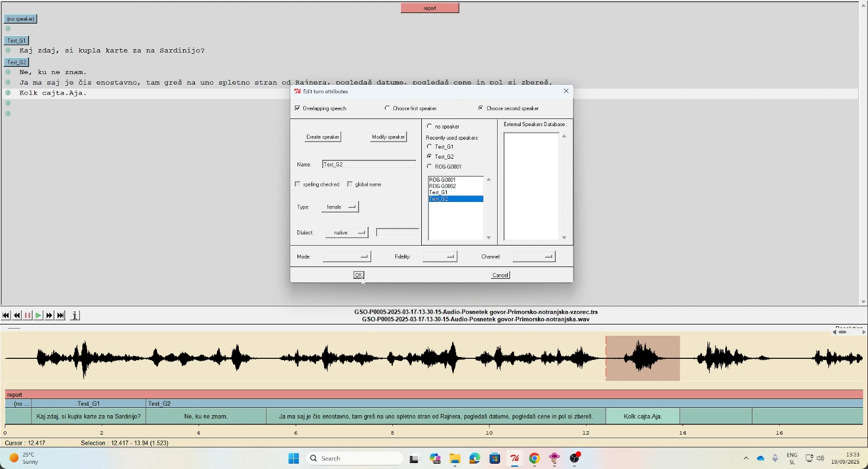The width and height of the screenshot is (868, 469).
Task: Click the fast-forward (double right arrow) icon
Action: click(x=49, y=316)
